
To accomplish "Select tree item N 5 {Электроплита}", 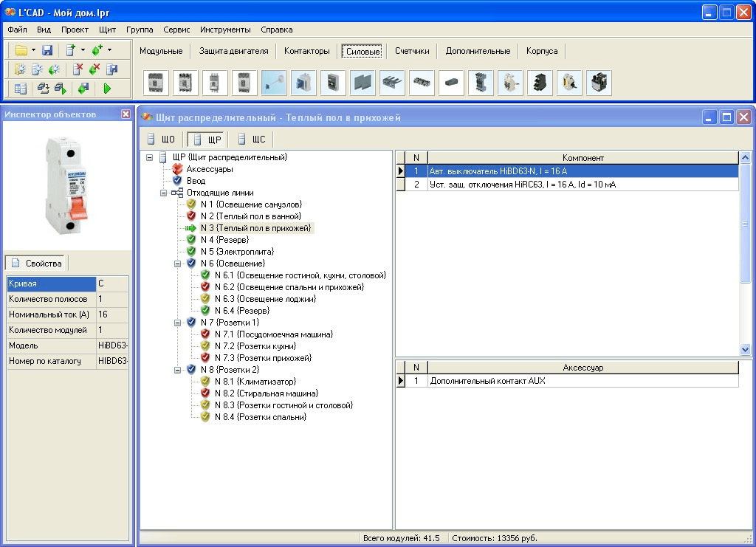I will 237,252.
